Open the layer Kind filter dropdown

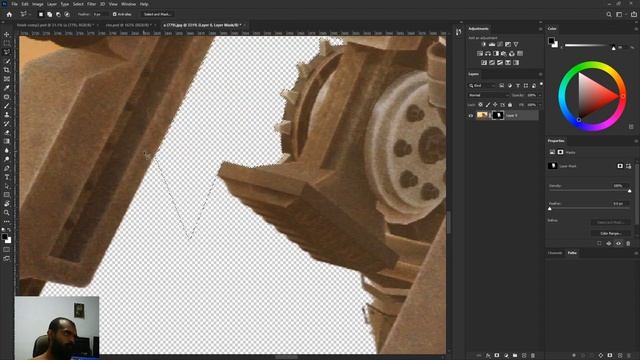[x=482, y=86]
